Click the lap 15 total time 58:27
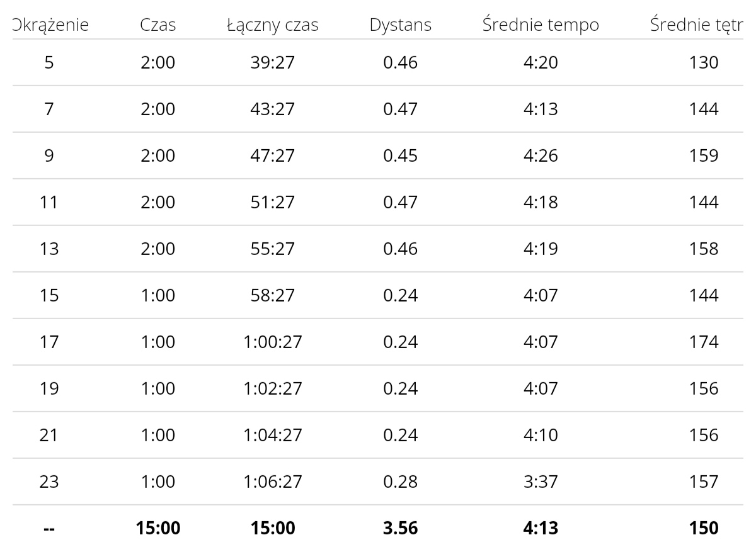This screenshot has height=547, width=756. (273, 296)
